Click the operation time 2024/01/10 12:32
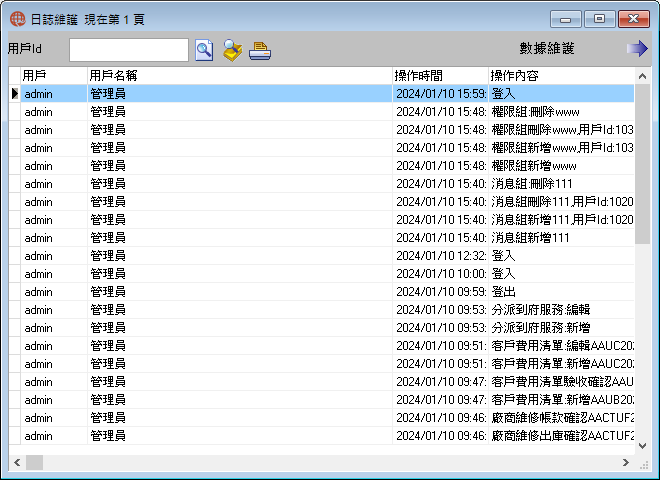 point(440,256)
